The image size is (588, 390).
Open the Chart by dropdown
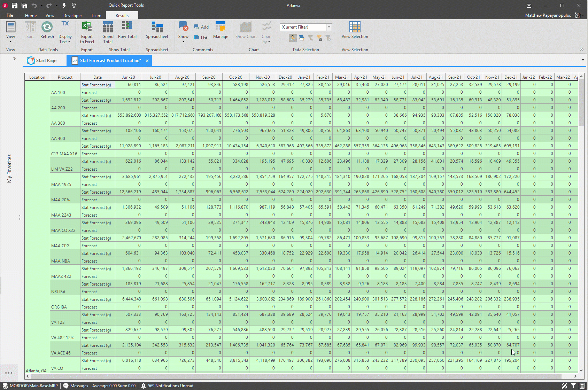266,32
